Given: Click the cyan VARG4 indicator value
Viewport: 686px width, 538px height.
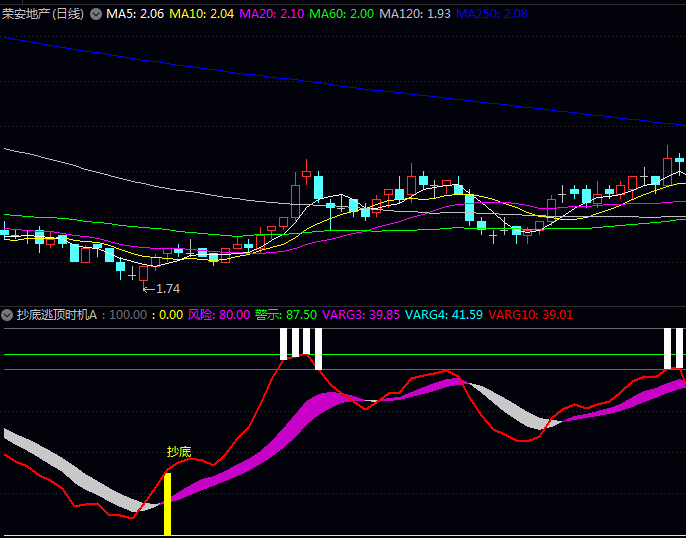Looking at the screenshot, I should click(x=444, y=314).
